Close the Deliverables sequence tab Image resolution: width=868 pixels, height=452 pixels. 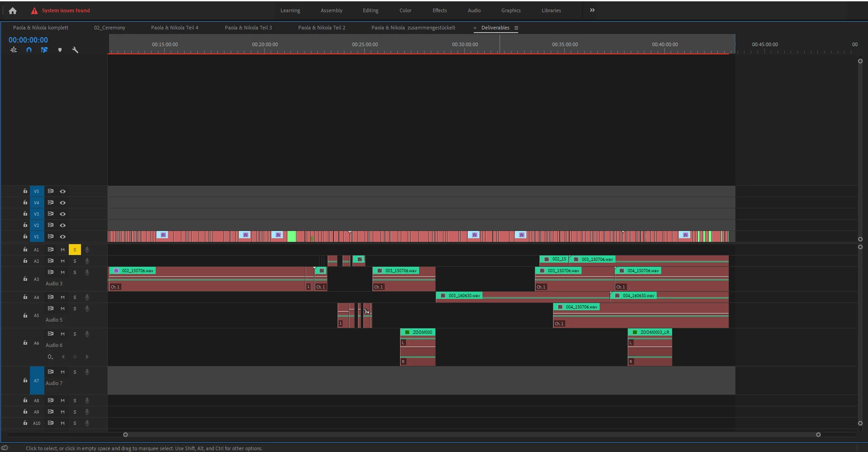coord(475,28)
